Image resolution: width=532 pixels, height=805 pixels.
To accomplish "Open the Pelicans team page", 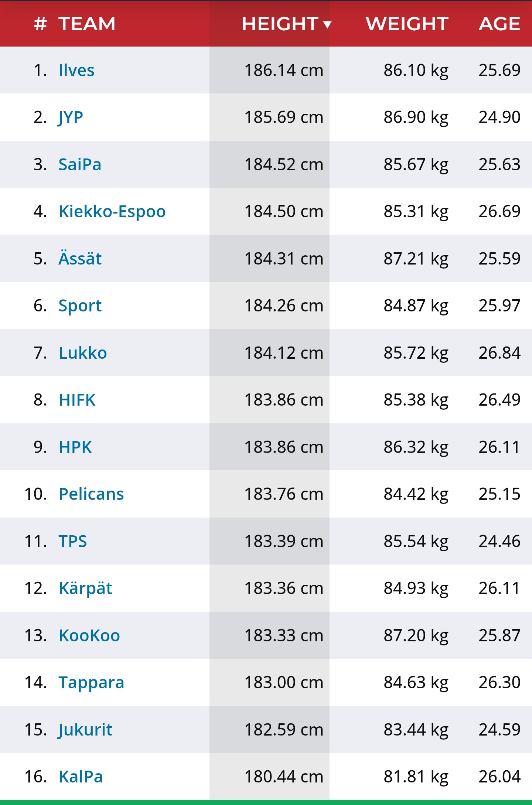I will [91, 494].
